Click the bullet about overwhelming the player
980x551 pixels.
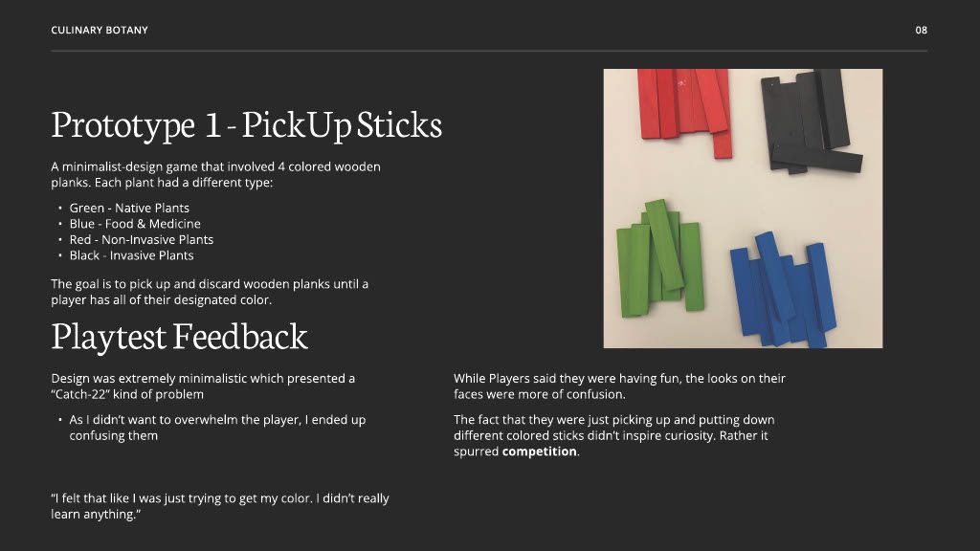click(x=216, y=428)
